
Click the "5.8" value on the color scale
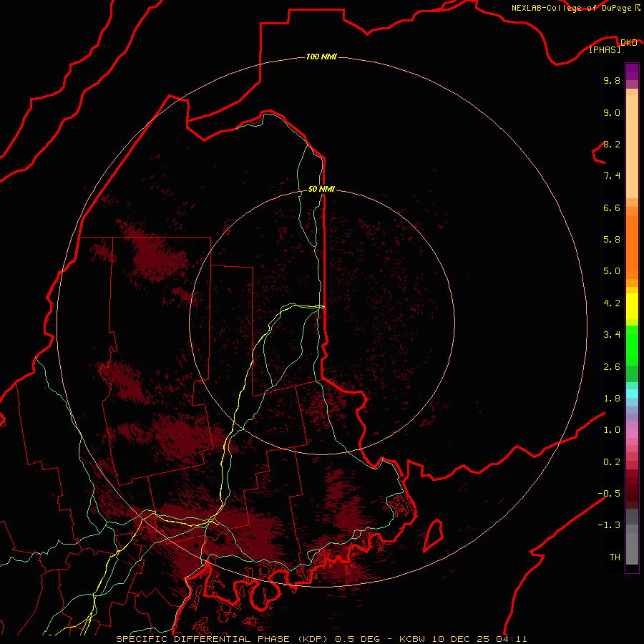pyautogui.click(x=612, y=239)
